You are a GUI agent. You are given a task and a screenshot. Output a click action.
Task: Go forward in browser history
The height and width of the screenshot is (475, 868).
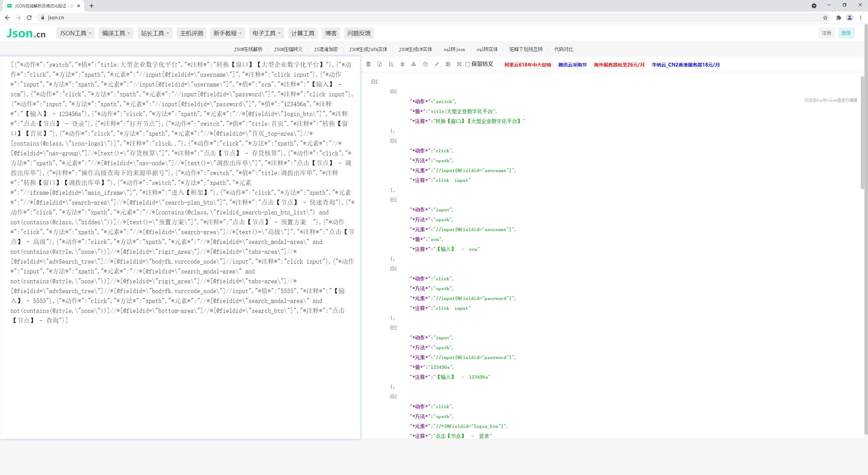click(18, 18)
